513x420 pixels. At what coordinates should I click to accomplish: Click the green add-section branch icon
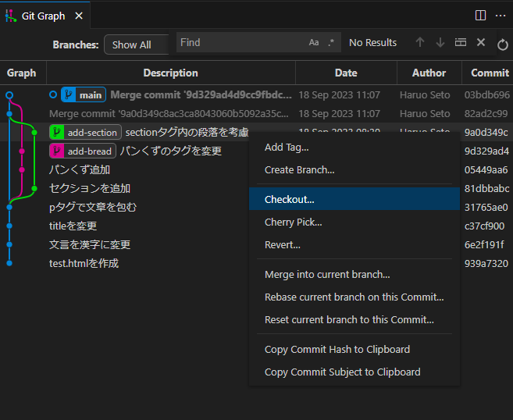(56, 132)
